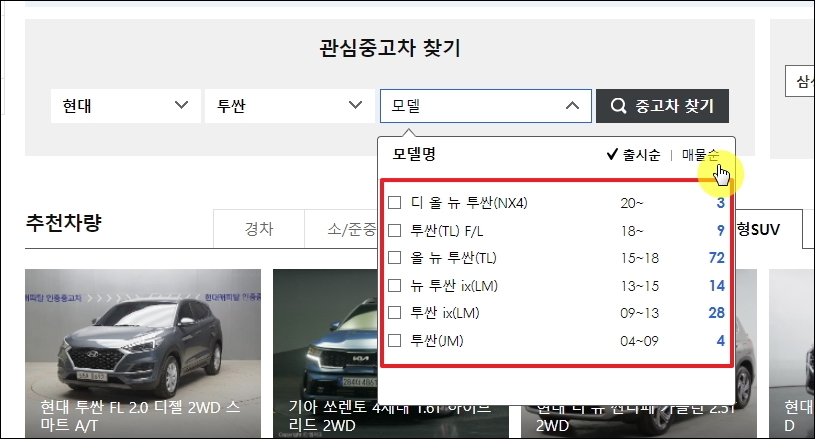Check the 뉴 투싼 ix(LM) checkbox
Screen dimensions: 815x439
(395, 285)
